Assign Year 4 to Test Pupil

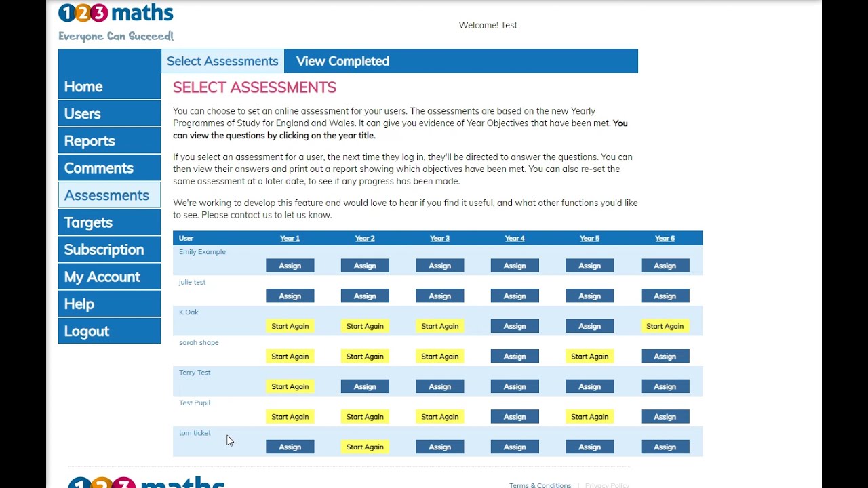tap(515, 417)
